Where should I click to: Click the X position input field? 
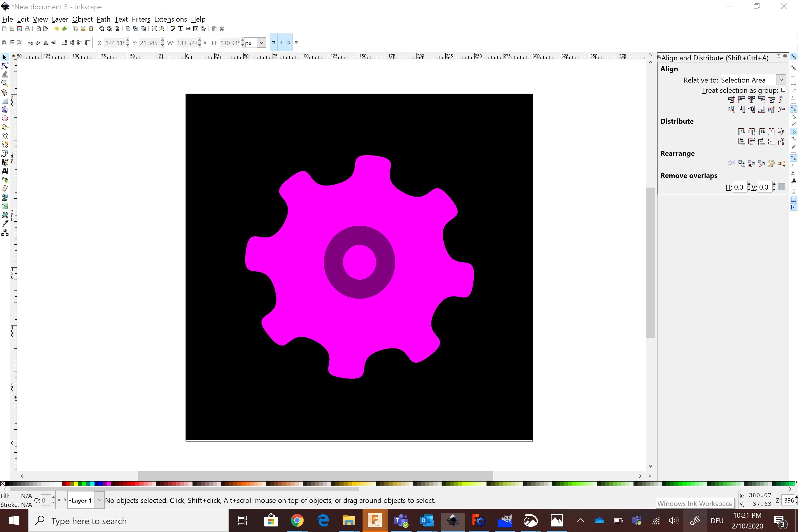[x=114, y=43]
